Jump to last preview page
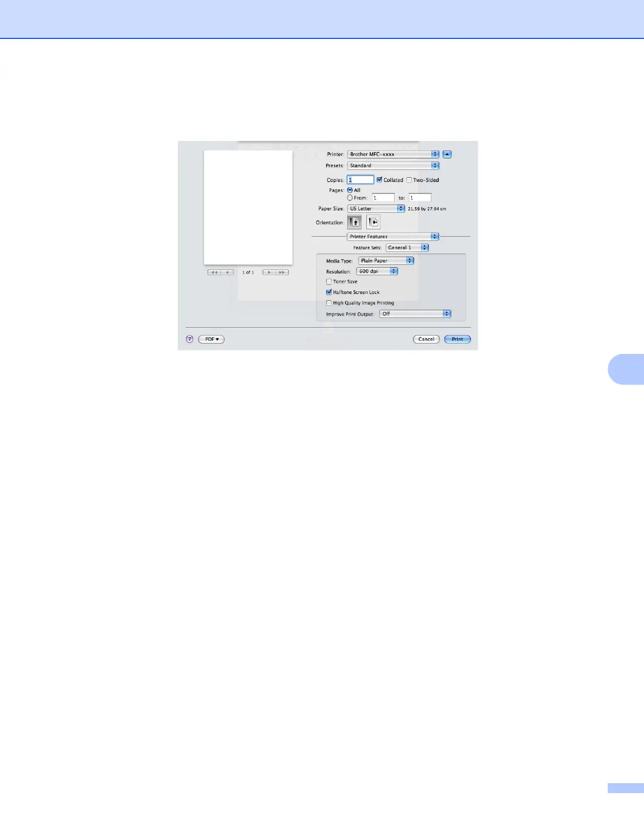 (283, 272)
